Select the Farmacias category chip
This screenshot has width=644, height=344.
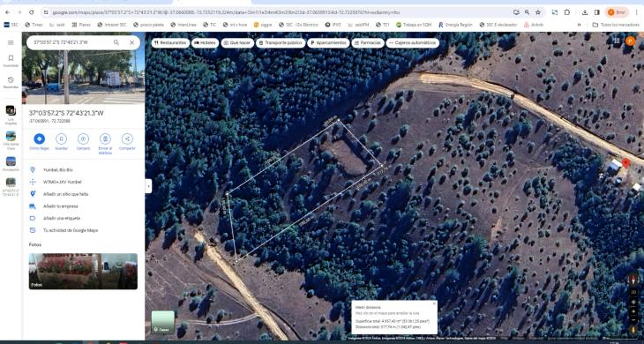pyautogui.click(x=368, y=42)
